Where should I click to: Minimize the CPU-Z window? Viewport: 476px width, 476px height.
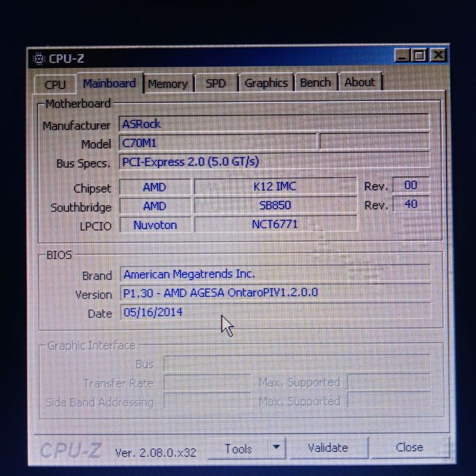point(402,56)
